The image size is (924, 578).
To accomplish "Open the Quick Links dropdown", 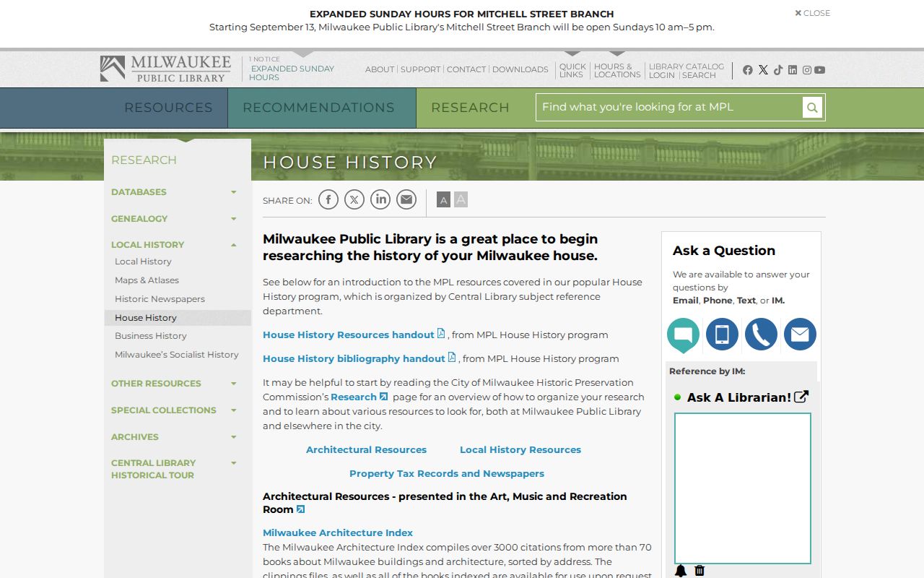I will coord(572,70).
